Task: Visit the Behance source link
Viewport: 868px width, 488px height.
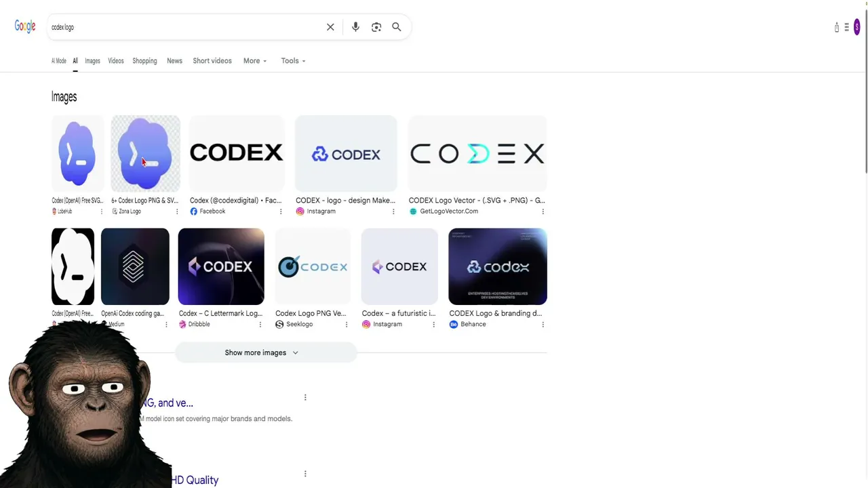Action: (468, 325)
